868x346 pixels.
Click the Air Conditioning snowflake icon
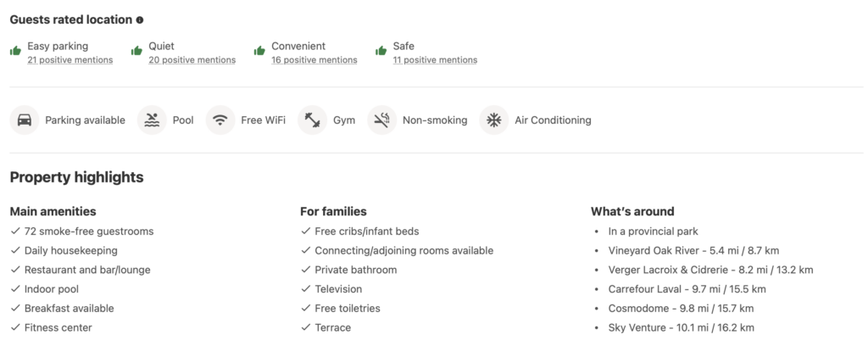[494, 120]
